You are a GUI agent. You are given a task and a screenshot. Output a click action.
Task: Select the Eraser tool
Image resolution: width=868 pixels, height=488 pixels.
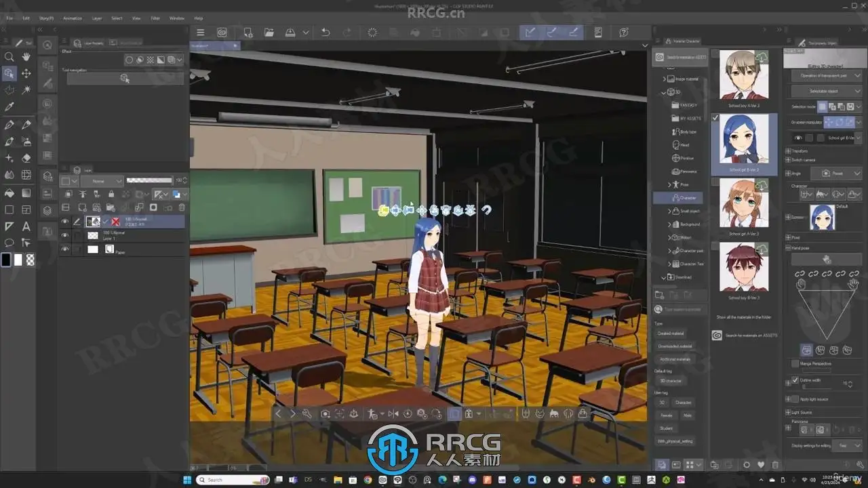[26, 158]
